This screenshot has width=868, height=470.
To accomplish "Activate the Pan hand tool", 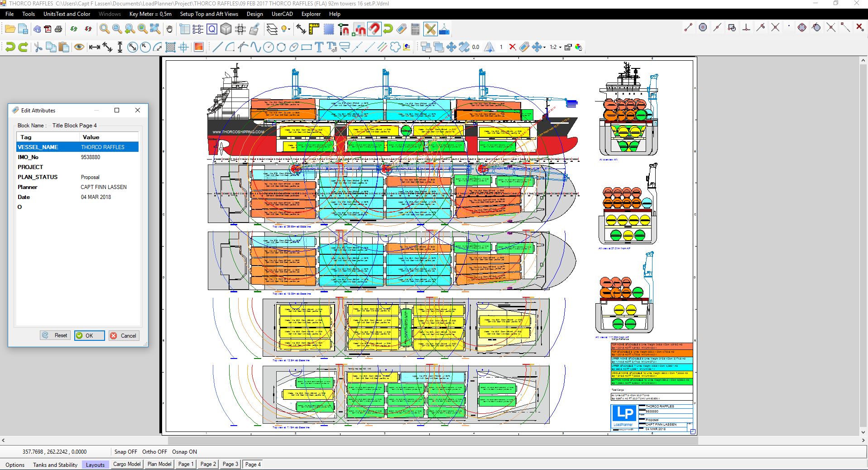I will 169,29.
